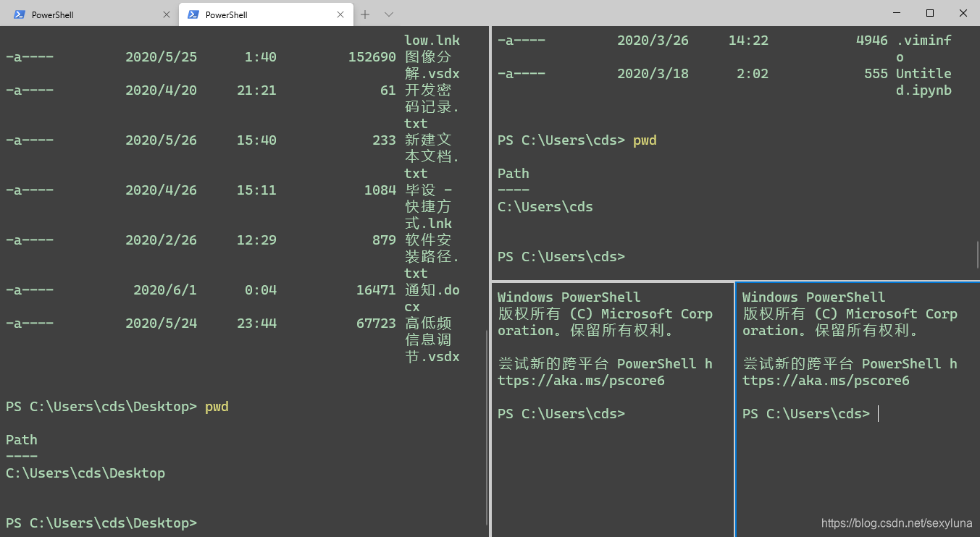Click file name 毕设 - 快捷方式.lnk
This screenshot has width=980, height=537.
point(429,207)
